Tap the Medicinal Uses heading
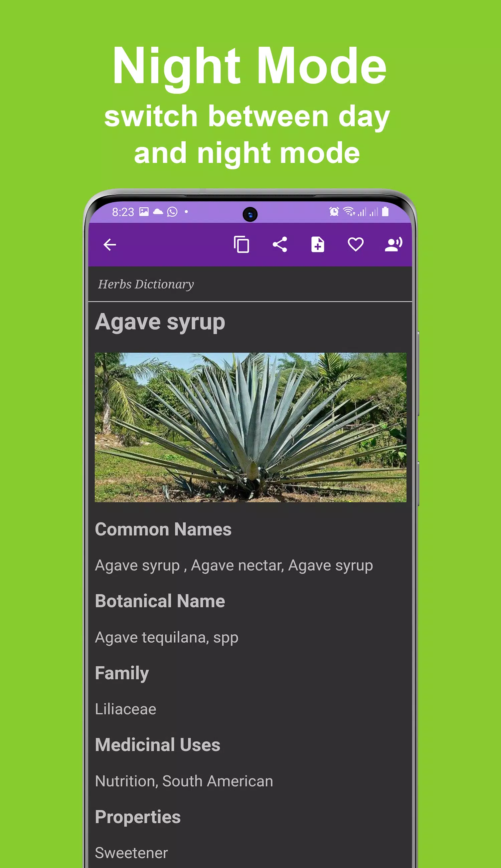 pyautogui.click(x=158, y=745)
